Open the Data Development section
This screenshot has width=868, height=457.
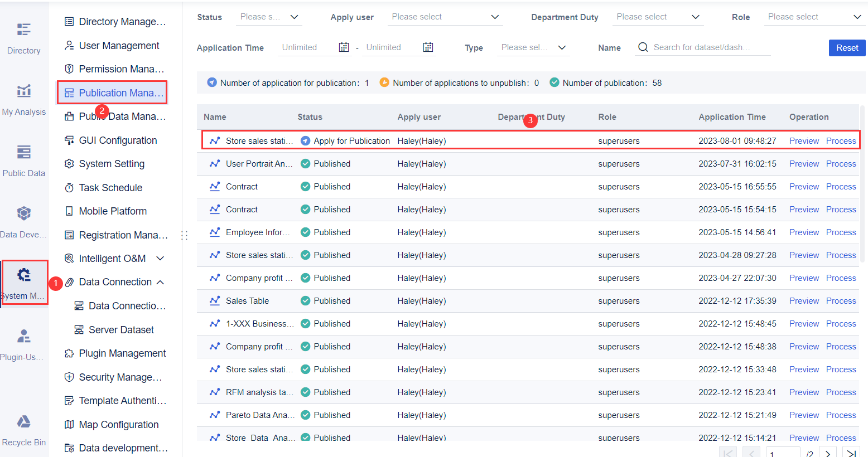(x=23, y=220)
